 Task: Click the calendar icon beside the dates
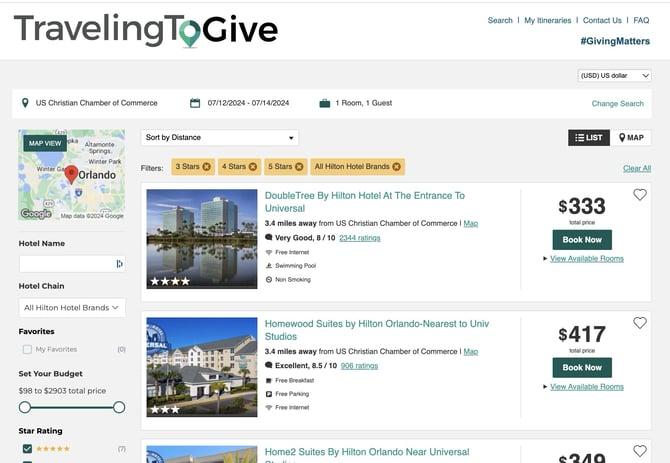tap(195, 103)
